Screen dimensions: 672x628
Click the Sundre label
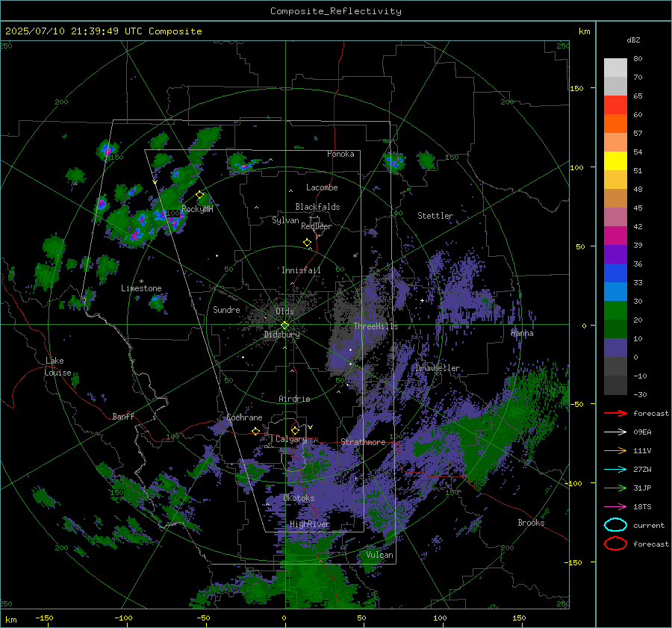226,309
